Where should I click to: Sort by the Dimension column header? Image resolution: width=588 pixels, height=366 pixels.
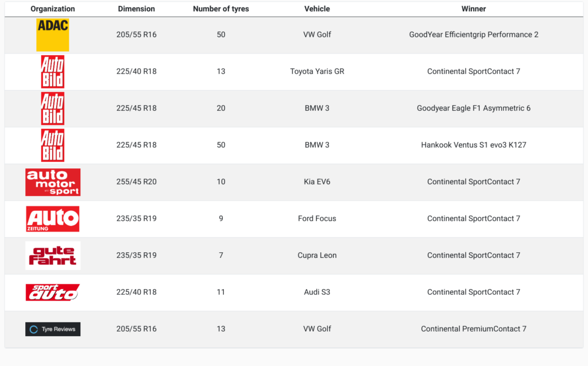coord(137,9)
